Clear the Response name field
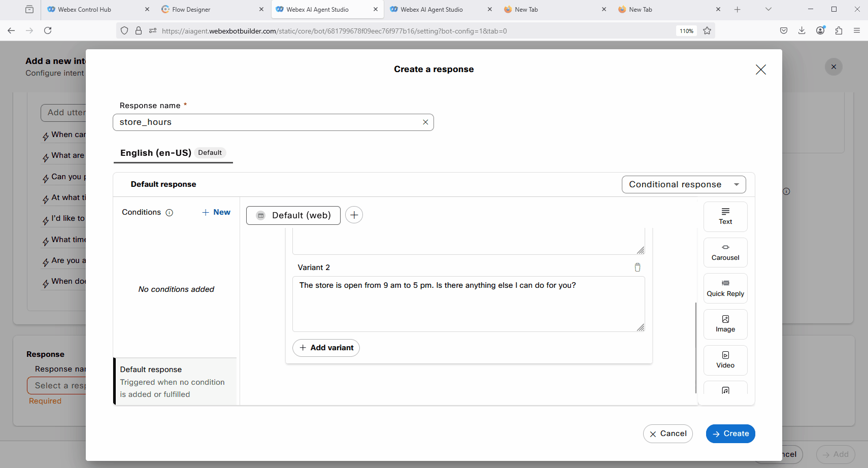Screen dimensions: 868x468 point(425,122)
